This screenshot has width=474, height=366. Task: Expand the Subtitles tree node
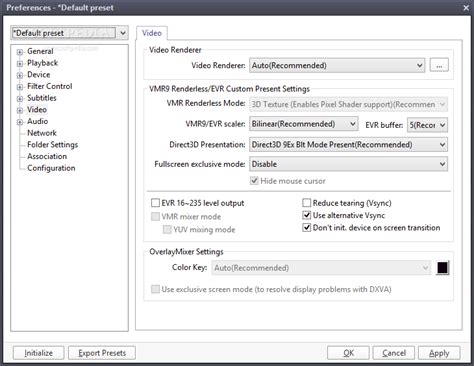coord(20,99)
